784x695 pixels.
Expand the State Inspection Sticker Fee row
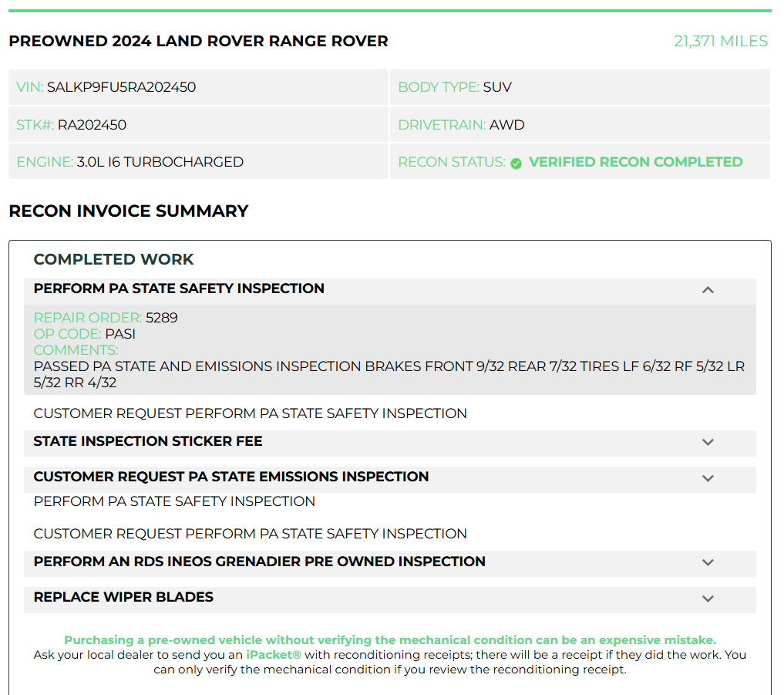pyautogui.click(x=389, y=444)
